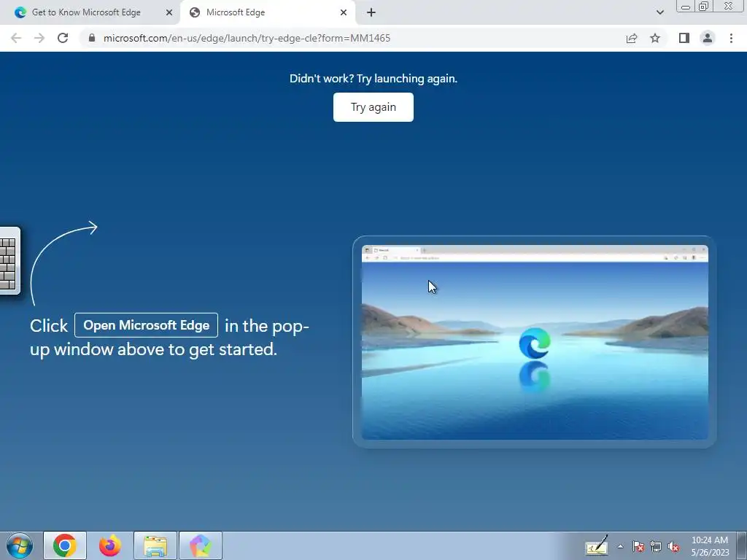Click the network status tray icon
Screen dimensions: 747x560
pos(656,546)
